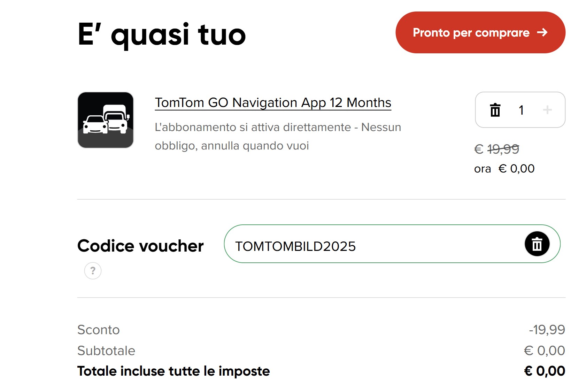Click the Subtotale label
This screenshot has width=586, height=392.
[x=106, y=351]
